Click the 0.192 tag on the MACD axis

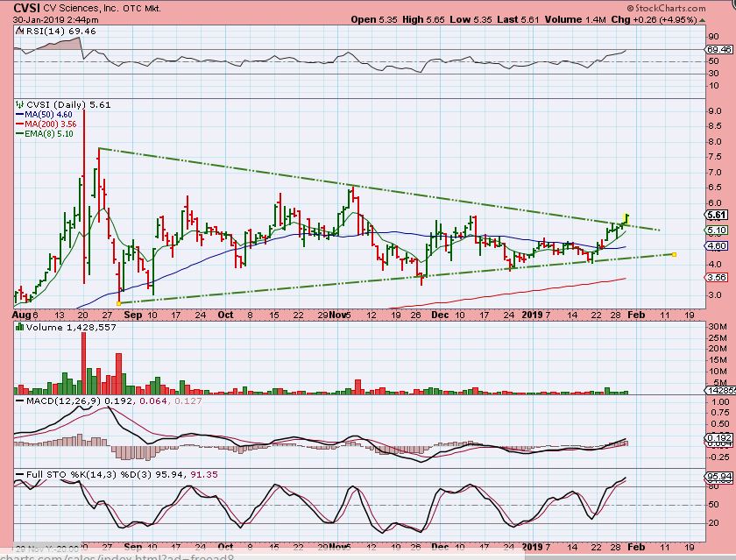(x=718, y=437)
